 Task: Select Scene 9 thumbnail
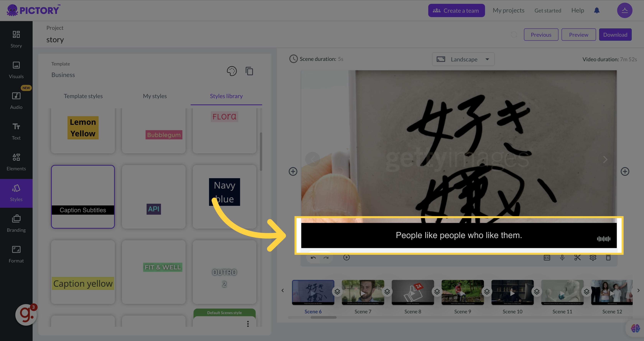click(463, 292)
